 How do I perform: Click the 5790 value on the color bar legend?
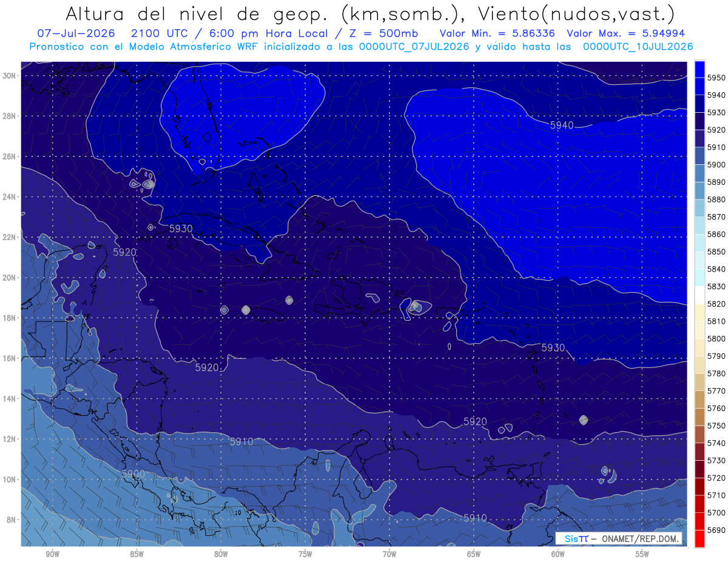[716, 356]
